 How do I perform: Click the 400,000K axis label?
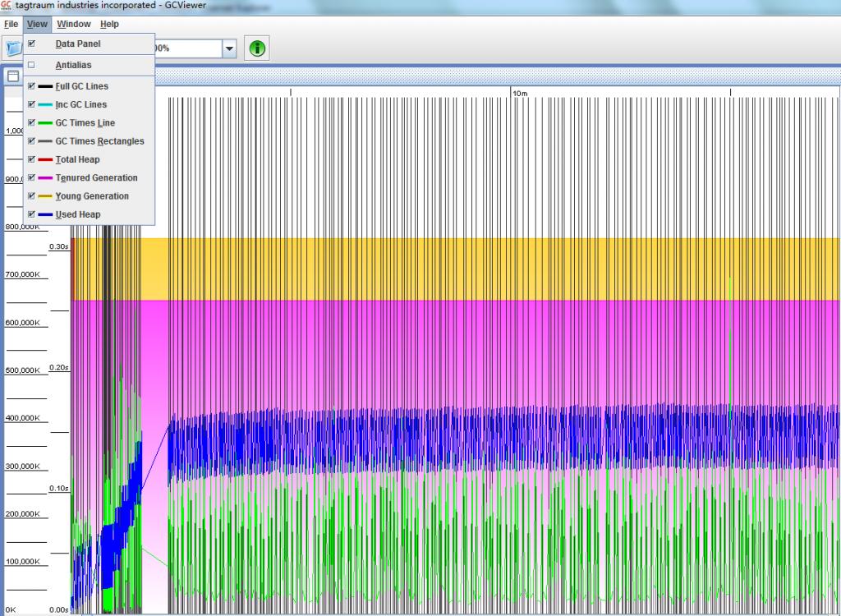(x=22, y=418)
